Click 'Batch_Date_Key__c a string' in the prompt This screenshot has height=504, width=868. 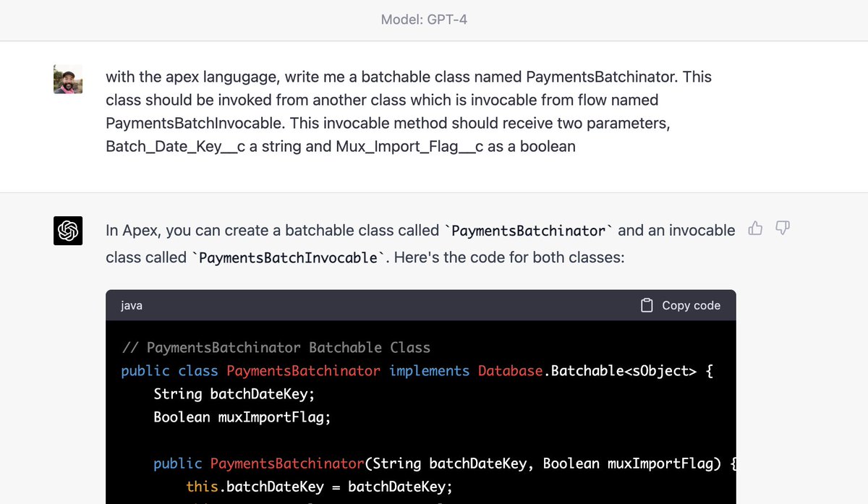click(205, 147)
